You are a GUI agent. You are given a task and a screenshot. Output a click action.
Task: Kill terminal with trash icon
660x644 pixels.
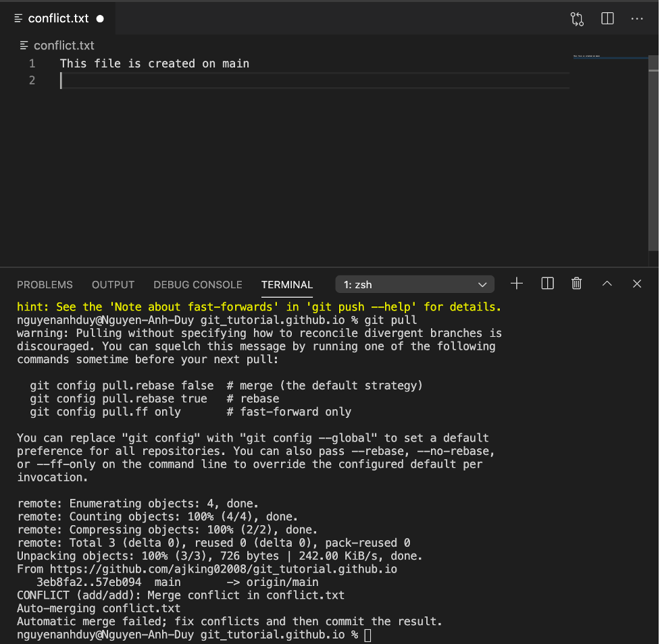pyautogui.click(x=577, y=284)
